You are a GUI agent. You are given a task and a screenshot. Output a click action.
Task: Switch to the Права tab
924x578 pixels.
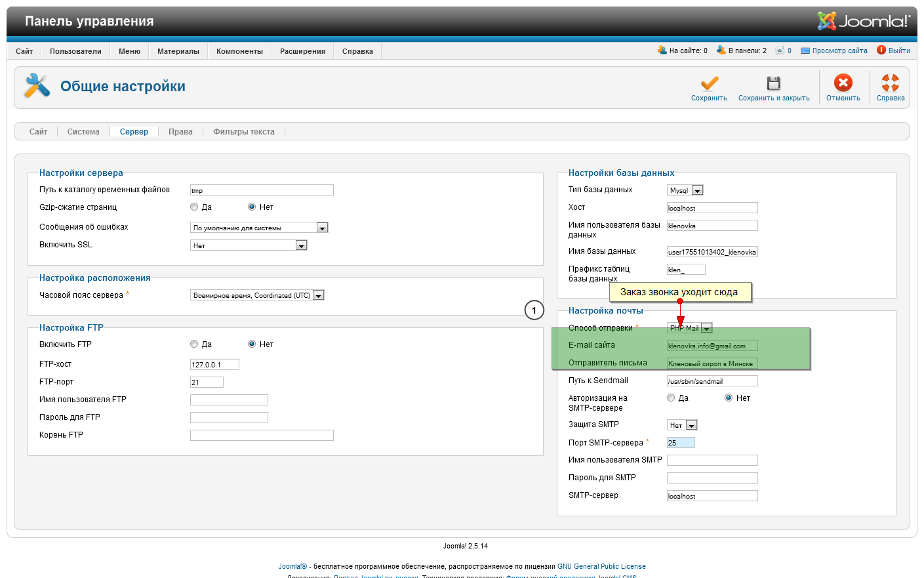tap(180, 132)
